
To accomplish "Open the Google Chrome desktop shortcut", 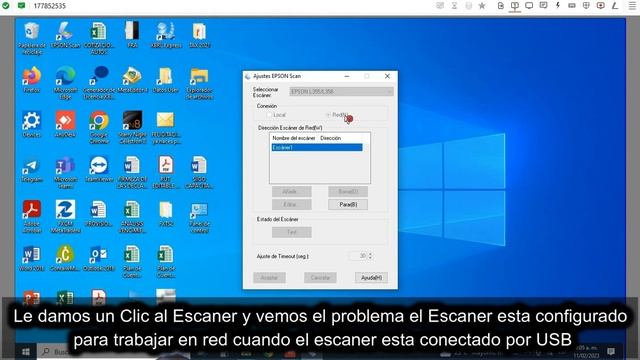I will pos(99,127).
